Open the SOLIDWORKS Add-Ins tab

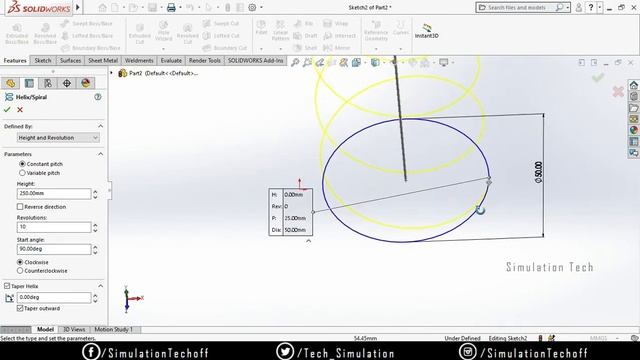click(256, 60)
